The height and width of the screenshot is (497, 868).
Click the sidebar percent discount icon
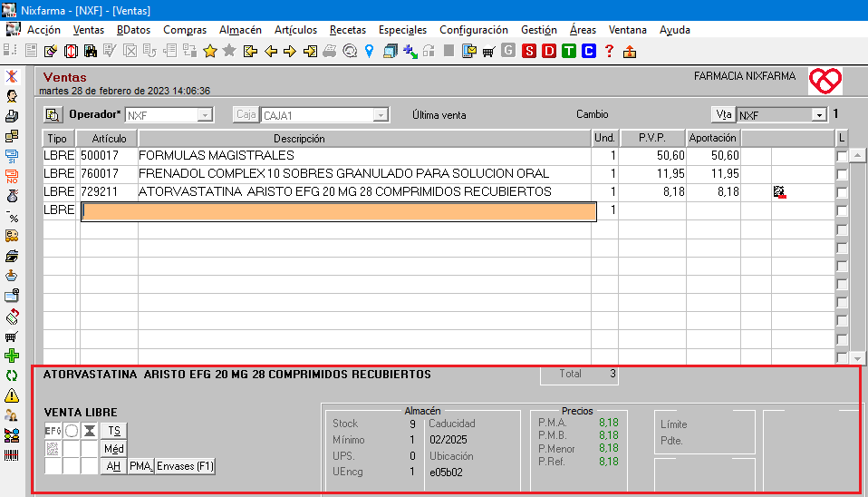[x=12, y=216]
